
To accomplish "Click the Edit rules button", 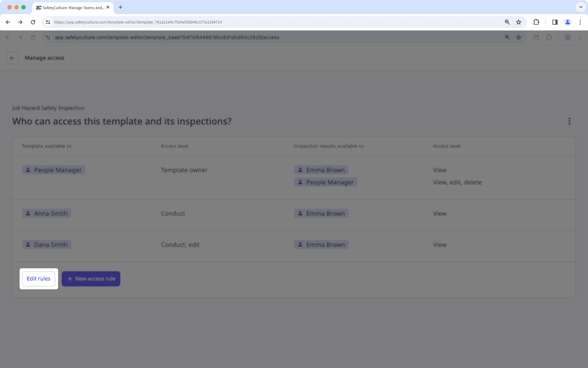I will [x=38, y=279].
